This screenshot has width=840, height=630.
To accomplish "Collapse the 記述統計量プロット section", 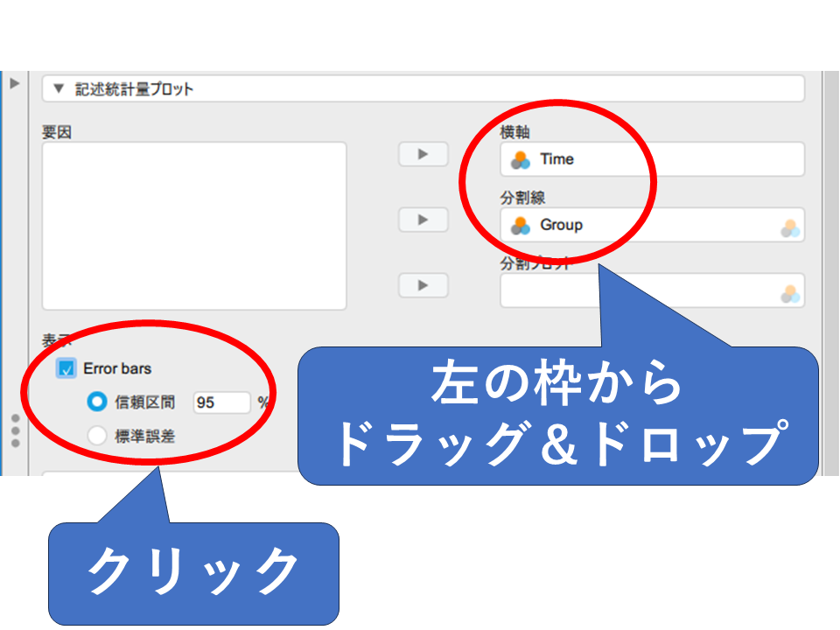I will (59, 89).
